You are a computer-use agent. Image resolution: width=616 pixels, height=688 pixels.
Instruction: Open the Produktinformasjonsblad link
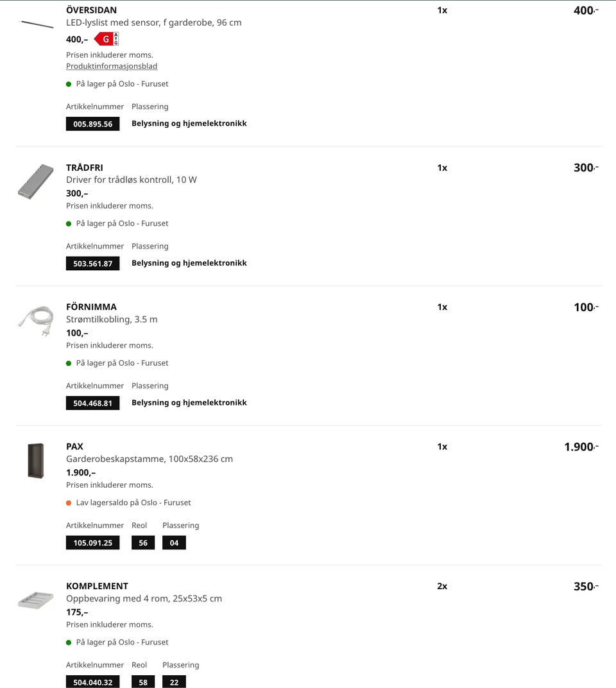click(x=112, y=66)
